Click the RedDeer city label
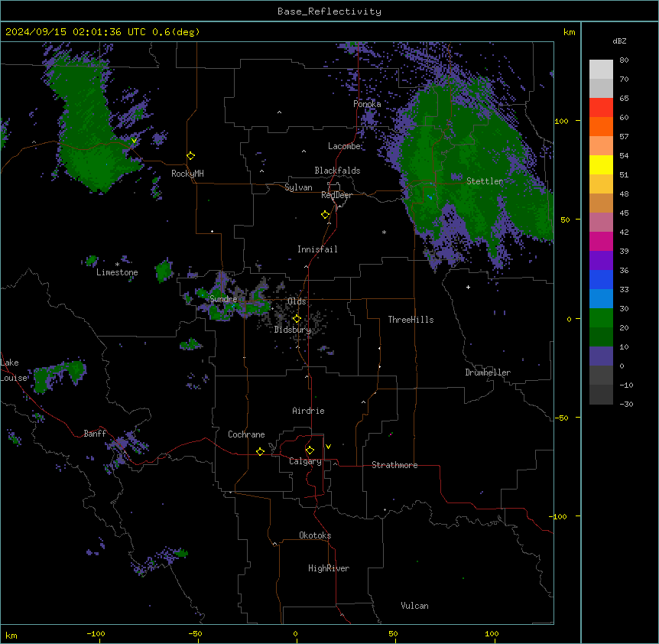The height and width of the screenshot is (644, 659). 336,195
